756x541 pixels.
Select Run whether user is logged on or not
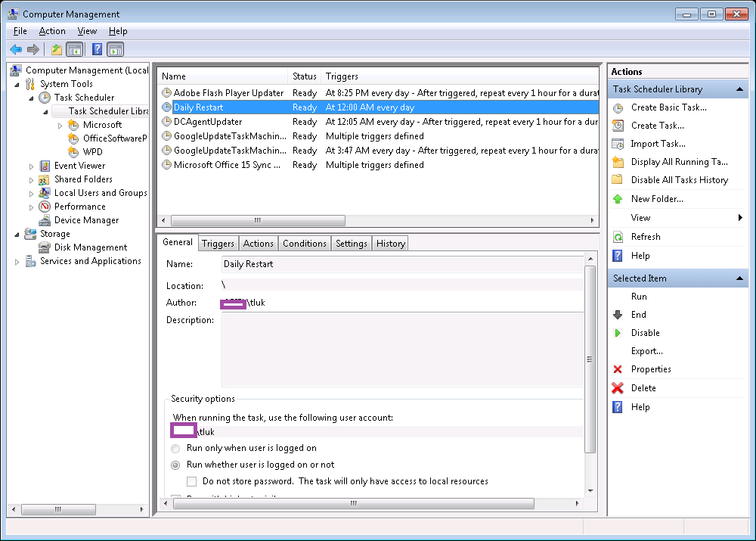175,465
